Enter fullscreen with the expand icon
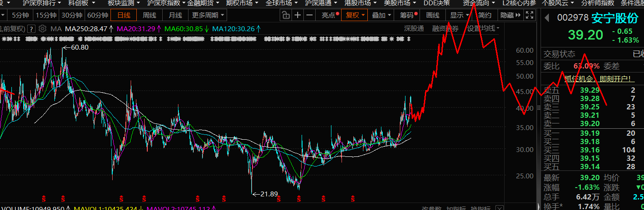Screen dimensions: 644x210 [x=530, y=15]
